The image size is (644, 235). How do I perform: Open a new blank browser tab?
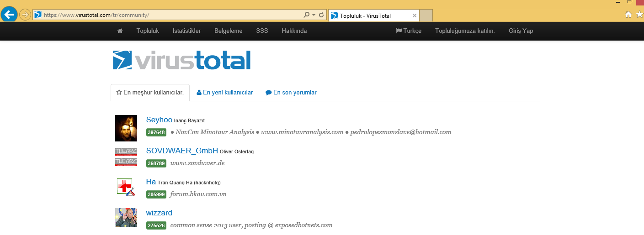pyautogui.click(x=426, y=16)
